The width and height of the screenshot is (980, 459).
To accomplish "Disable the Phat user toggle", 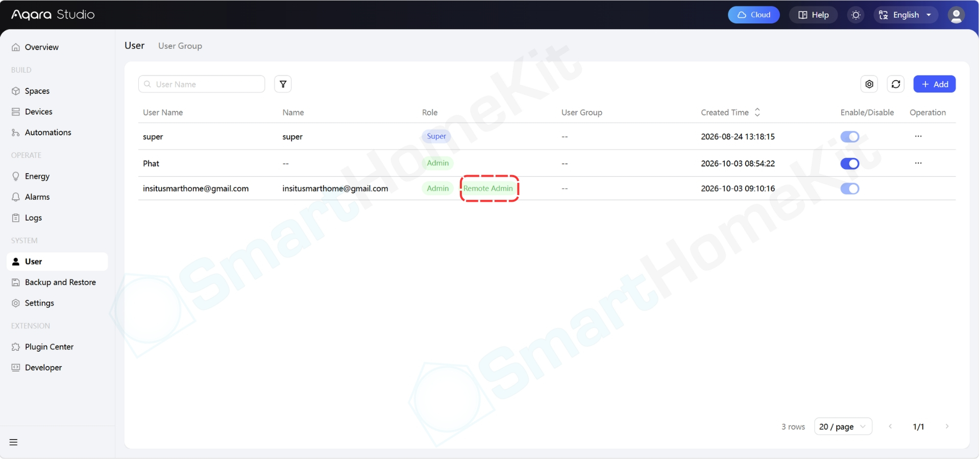I will tap(850, 163).
